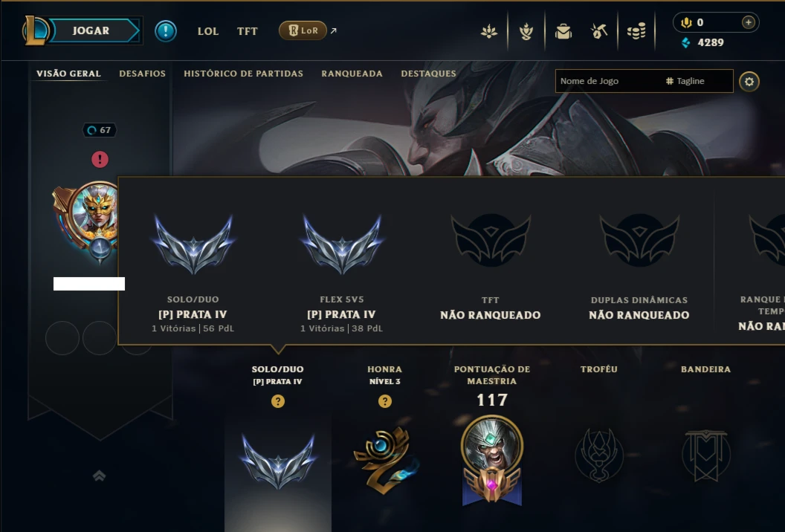This screenshot has height=532, width=785.
Task: Click the challenges crest icon in top bar
Action: pyautogui.click(x=526, y=31)
